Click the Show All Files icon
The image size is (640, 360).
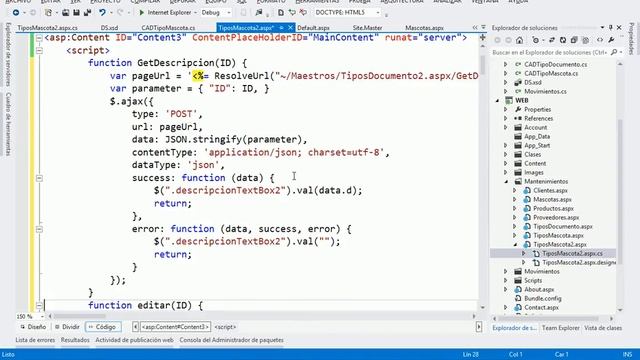point(586,40)
